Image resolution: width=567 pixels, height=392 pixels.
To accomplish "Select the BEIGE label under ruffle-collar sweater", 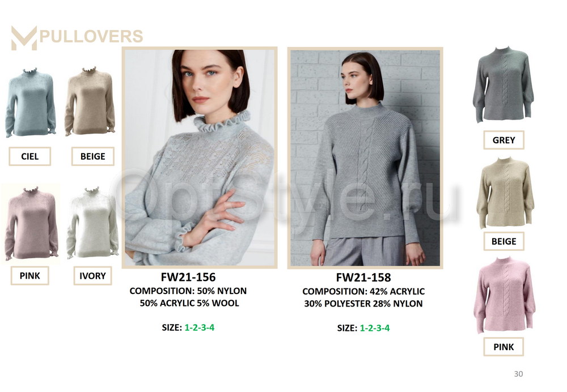I will (93, 156).
